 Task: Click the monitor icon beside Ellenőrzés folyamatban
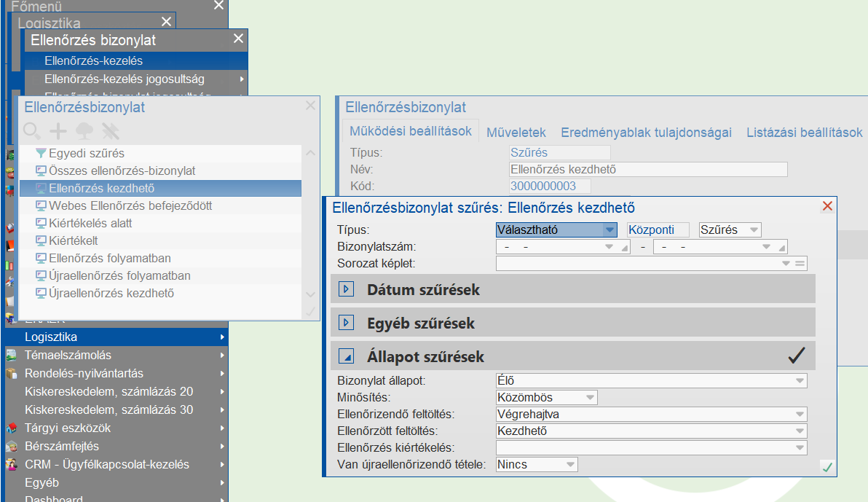pos(41,258)
